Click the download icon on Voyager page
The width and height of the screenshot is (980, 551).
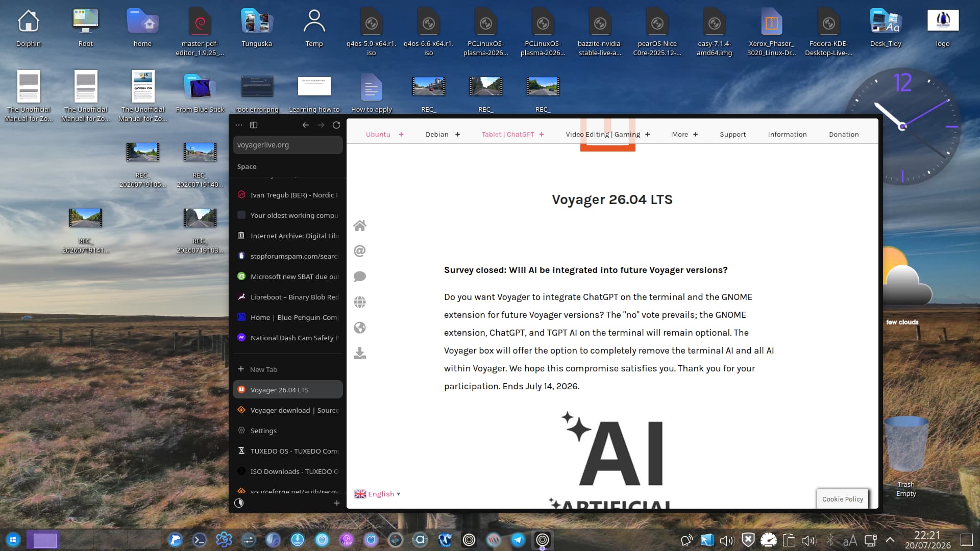(360, 353)
